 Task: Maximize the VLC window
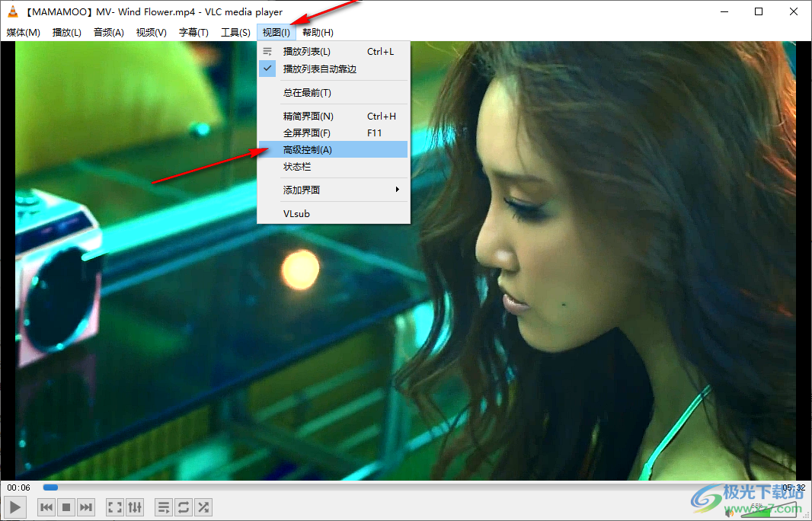(759, 11)
